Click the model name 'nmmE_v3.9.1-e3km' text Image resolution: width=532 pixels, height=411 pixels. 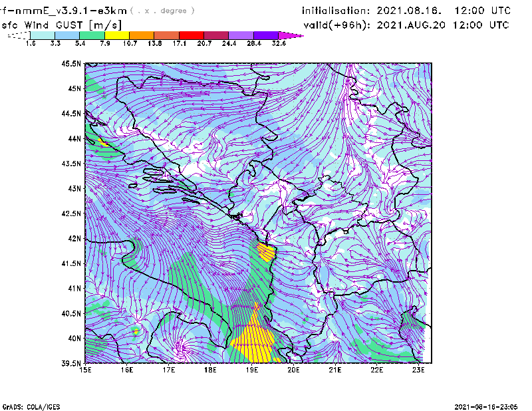pos(71,11)
